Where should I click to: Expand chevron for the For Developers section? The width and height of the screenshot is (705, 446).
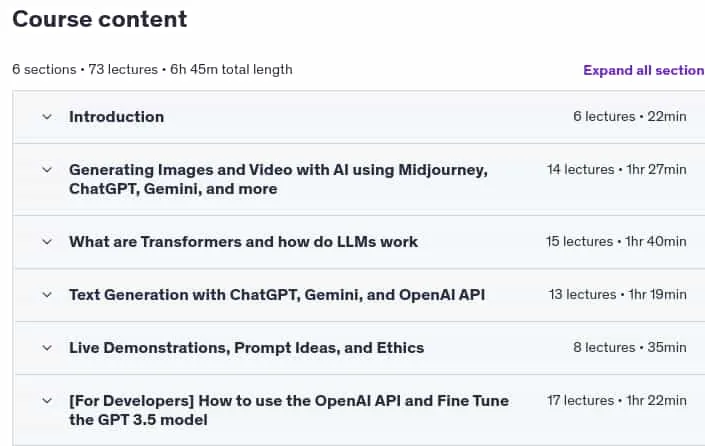[x=47, y=401]
